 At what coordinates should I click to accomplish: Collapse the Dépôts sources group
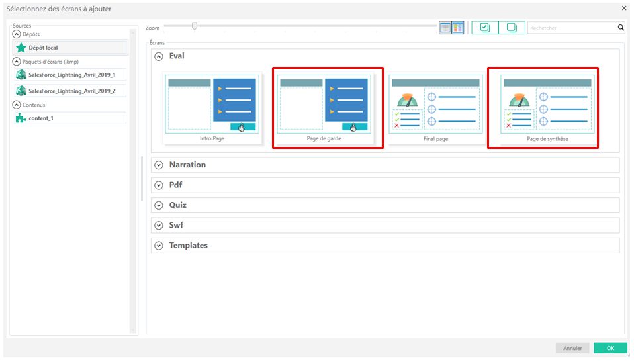(17, 34)
